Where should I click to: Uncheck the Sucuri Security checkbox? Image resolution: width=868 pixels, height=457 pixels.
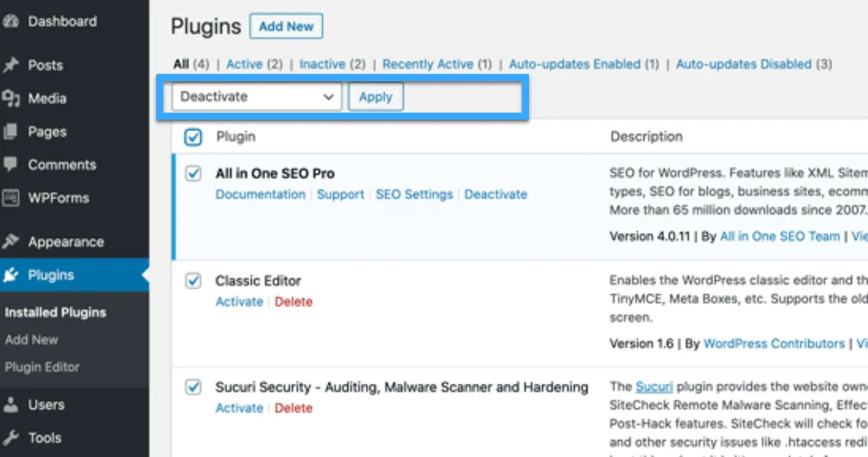(193, 387)
